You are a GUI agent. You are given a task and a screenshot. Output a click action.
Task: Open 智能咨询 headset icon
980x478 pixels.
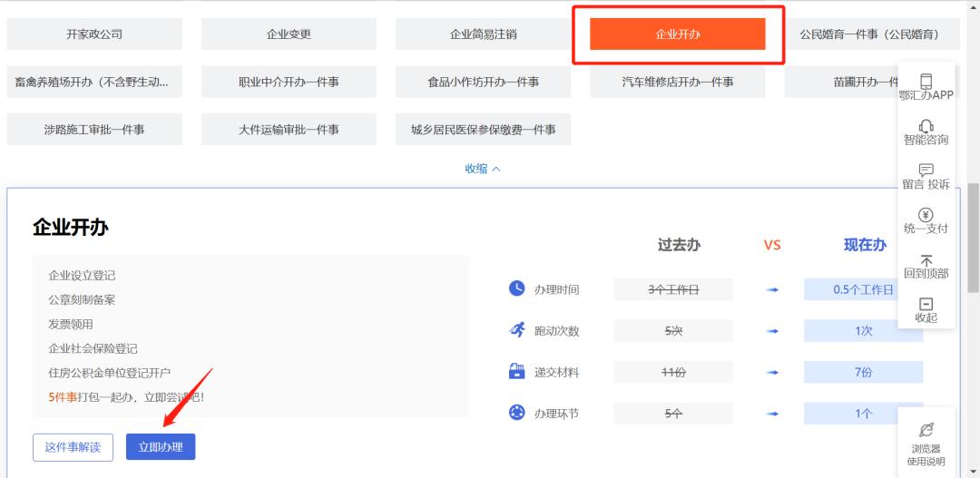tap(926, 126)
